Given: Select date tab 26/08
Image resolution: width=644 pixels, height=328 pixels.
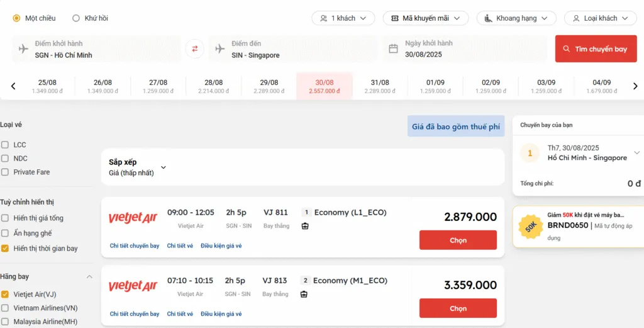Looking at the screenshot, I should (x=103, y=86).
